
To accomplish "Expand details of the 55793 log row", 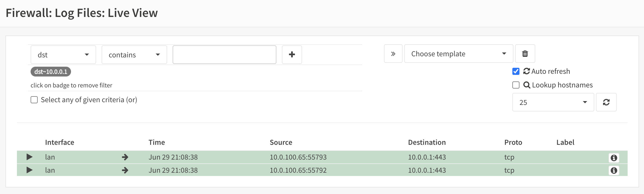I will 29,157.
